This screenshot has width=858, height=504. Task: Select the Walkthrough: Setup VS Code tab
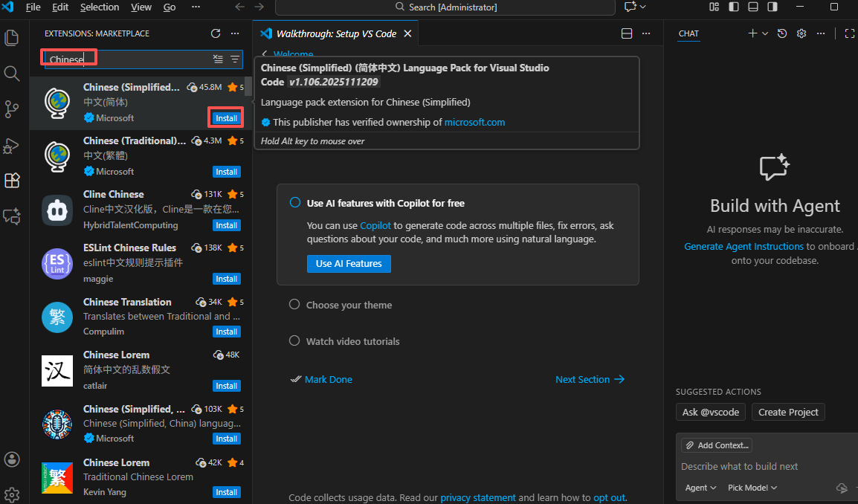(337, 33)
